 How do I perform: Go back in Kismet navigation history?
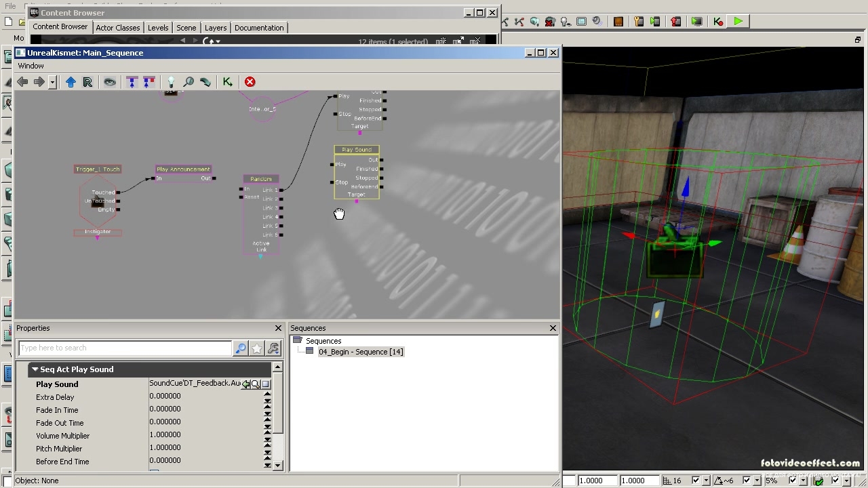tap(22, 82)
